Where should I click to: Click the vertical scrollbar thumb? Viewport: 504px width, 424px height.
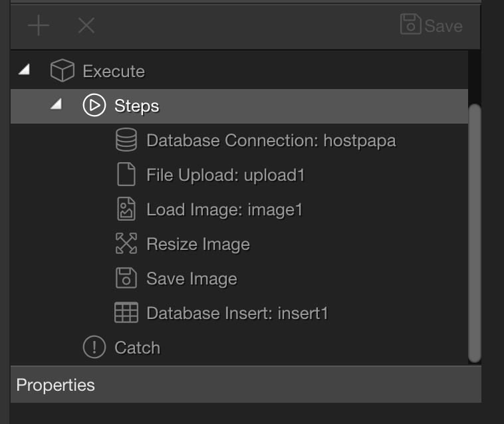[x=475, y=233]
